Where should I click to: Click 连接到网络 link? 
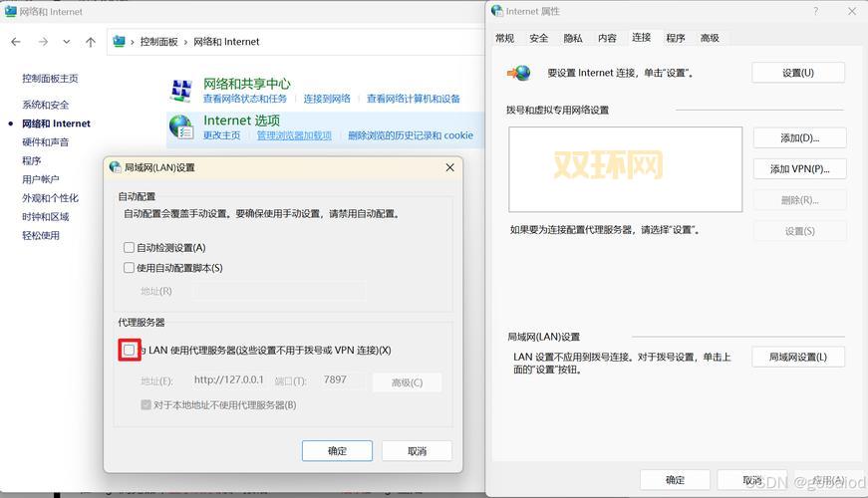pos(327,99)
